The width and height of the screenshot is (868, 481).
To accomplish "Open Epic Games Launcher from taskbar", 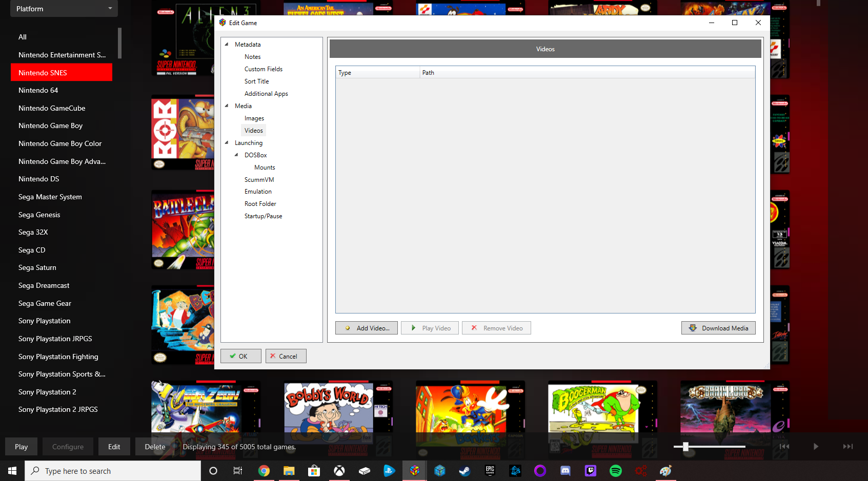I will click(x=490, y=471).
